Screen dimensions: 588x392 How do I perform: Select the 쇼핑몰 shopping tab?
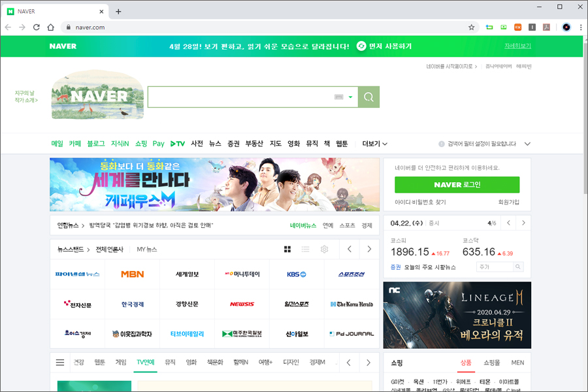(x=491, y=363)
